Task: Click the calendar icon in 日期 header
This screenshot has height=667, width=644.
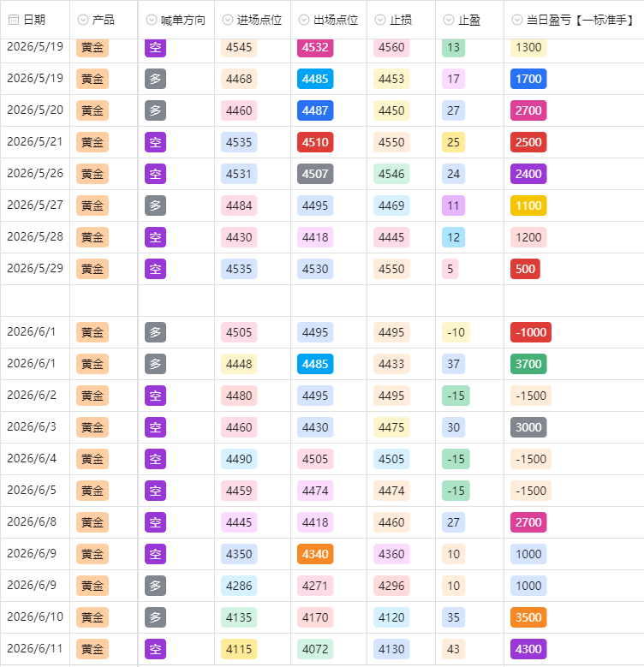Action: pyautogui.click(x=14, y=20)
